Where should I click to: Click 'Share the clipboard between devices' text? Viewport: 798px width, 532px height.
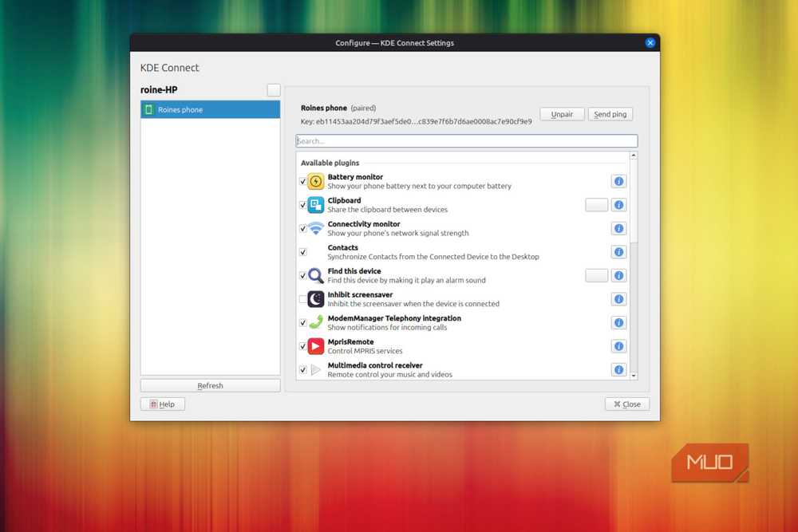tap(388, 210)
